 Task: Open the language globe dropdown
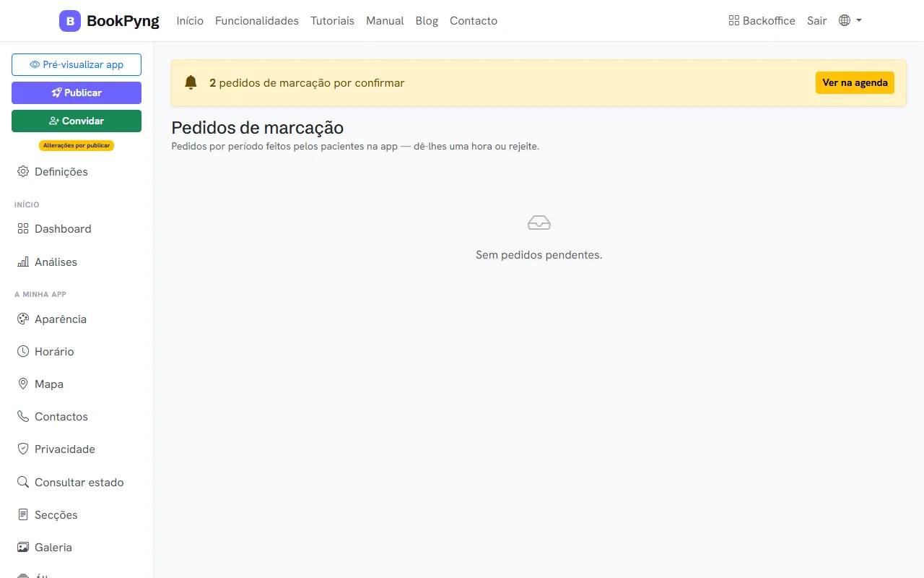[x=850, y=21]
